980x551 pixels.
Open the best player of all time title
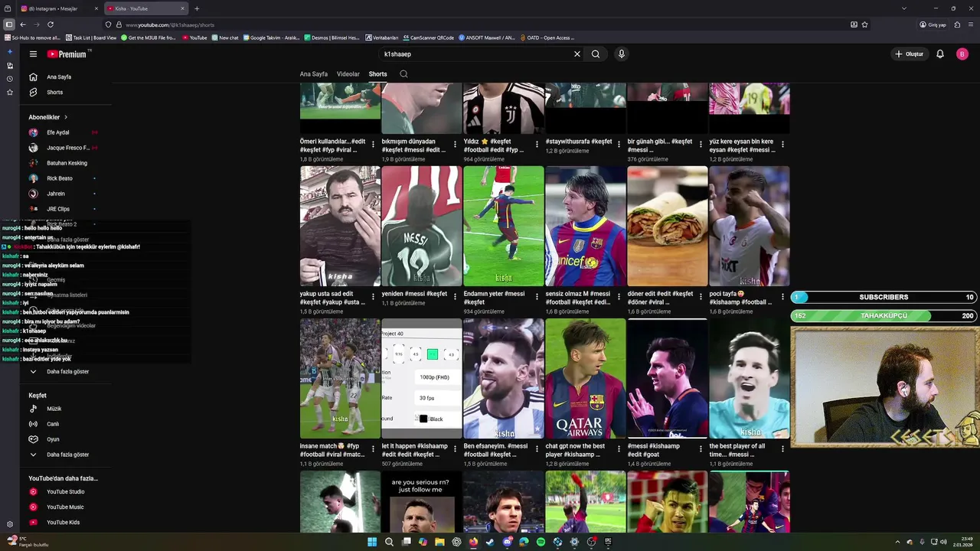click(737, 450)
